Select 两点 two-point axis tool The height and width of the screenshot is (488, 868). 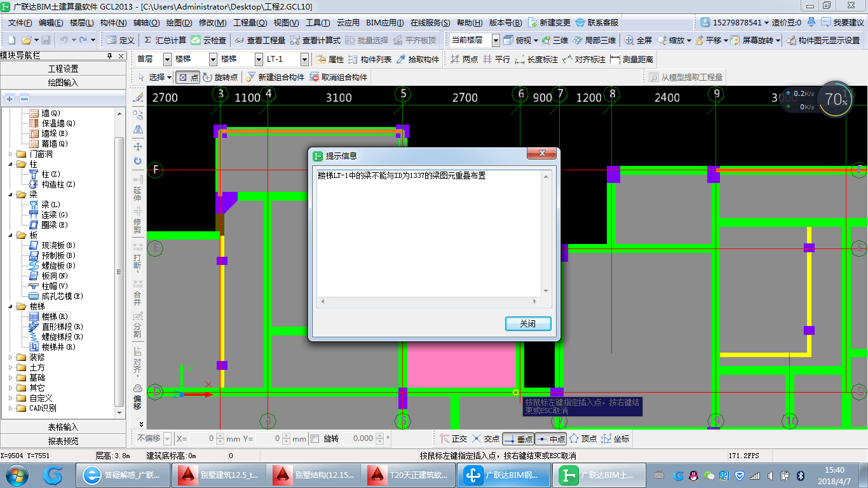pyautogui.click(x=464, y=59)
